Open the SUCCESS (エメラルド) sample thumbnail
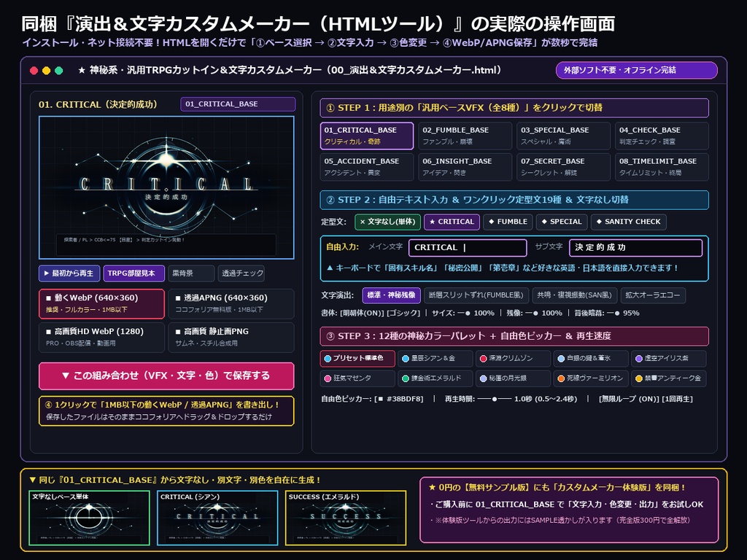The width and height of the screenshot is (747, 560). click(x=345, y=518)
